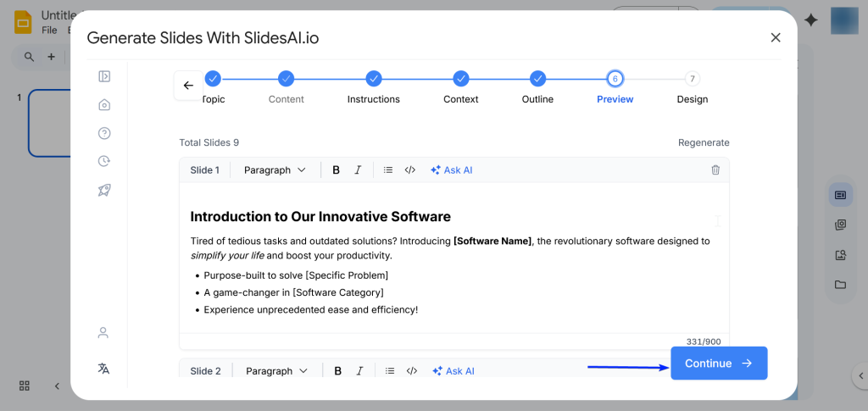Jump to the Design step
Viewport: 868px width, 411px height.
point(693,79)
